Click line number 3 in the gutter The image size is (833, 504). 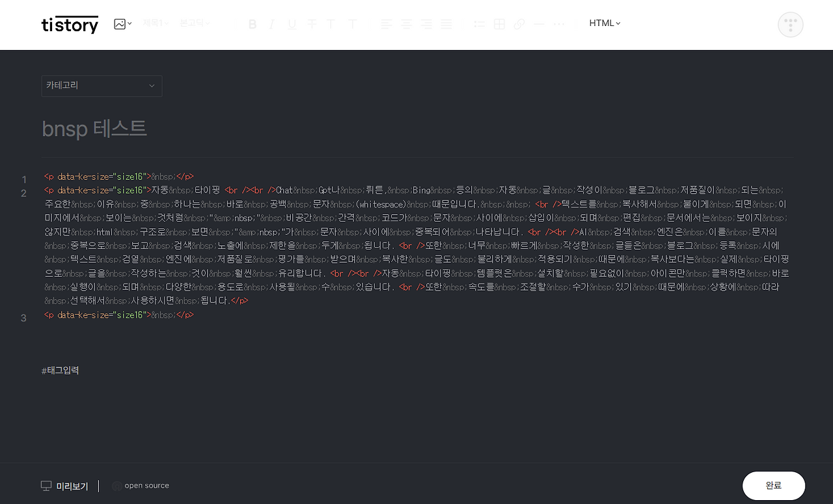24,318
